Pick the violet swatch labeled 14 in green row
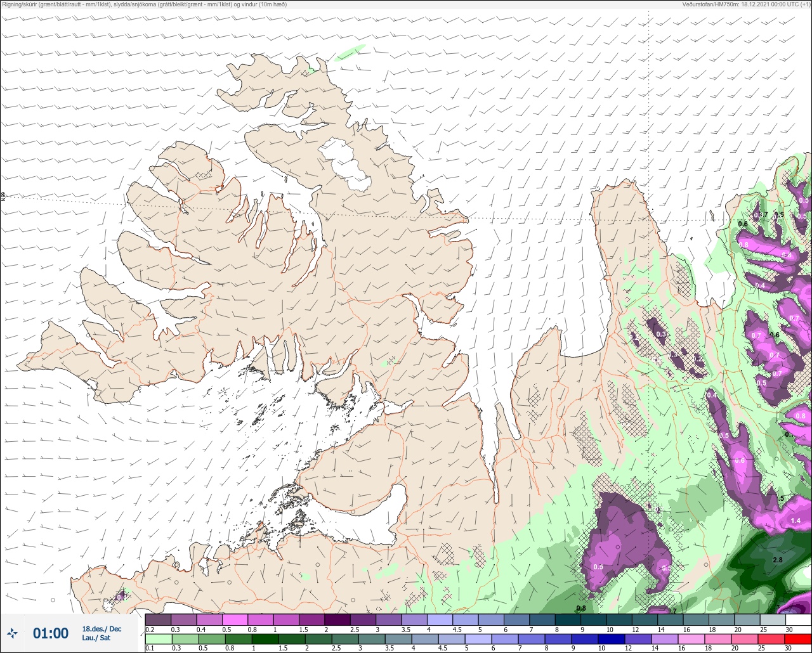This screenshot has height=653, width=812. pos(665,639)
